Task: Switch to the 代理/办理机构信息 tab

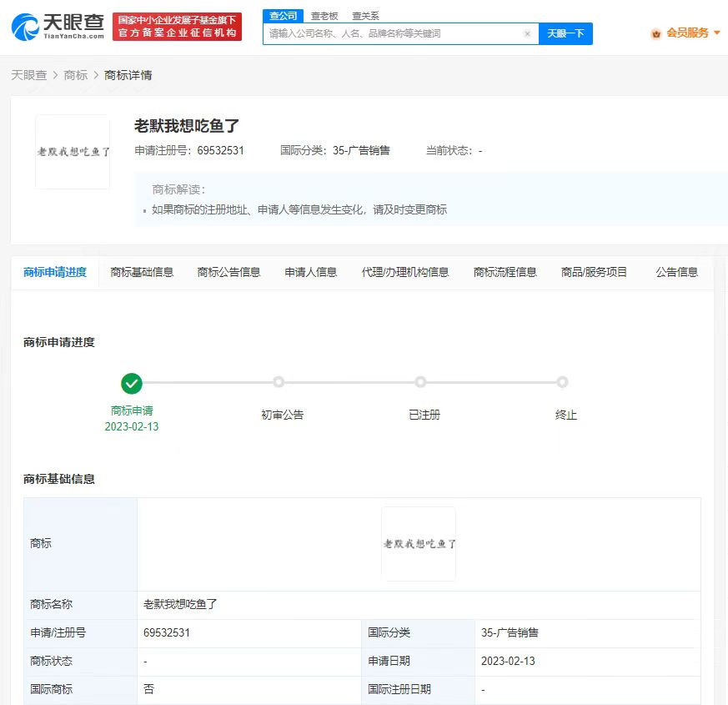Action: click(x=404, y=272)
